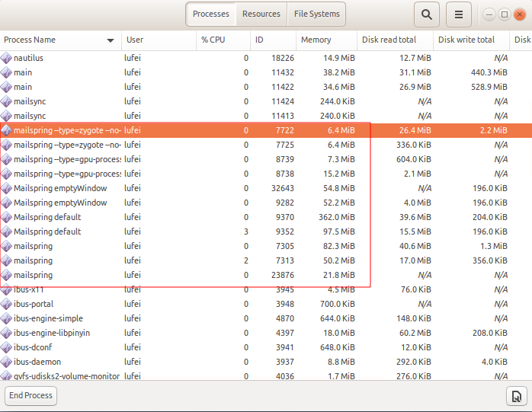Click the gvfs-udisks2-volume-monitor process icon
The height and width of the screenshot is (412, 532).
(x=6, y=375)
